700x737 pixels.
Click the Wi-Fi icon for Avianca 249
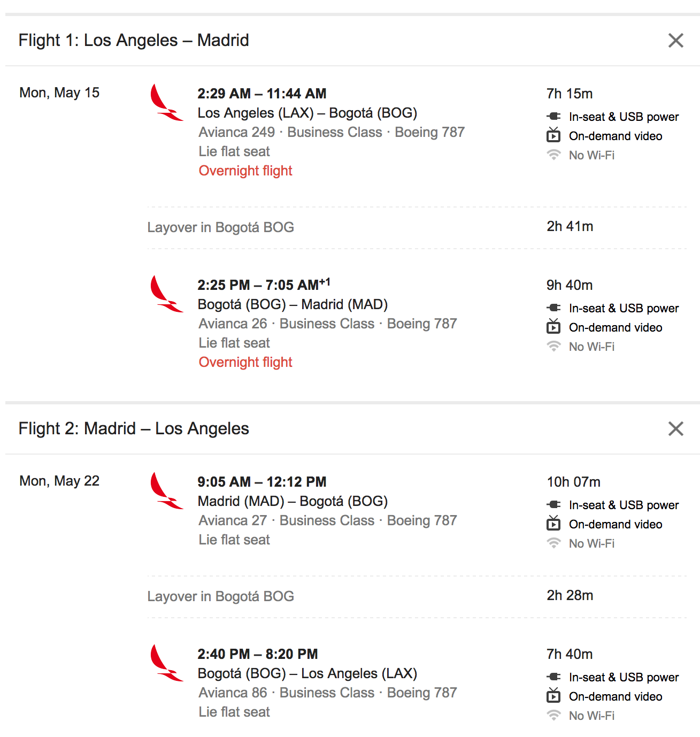pyautogui.click(x=553, y=155)
